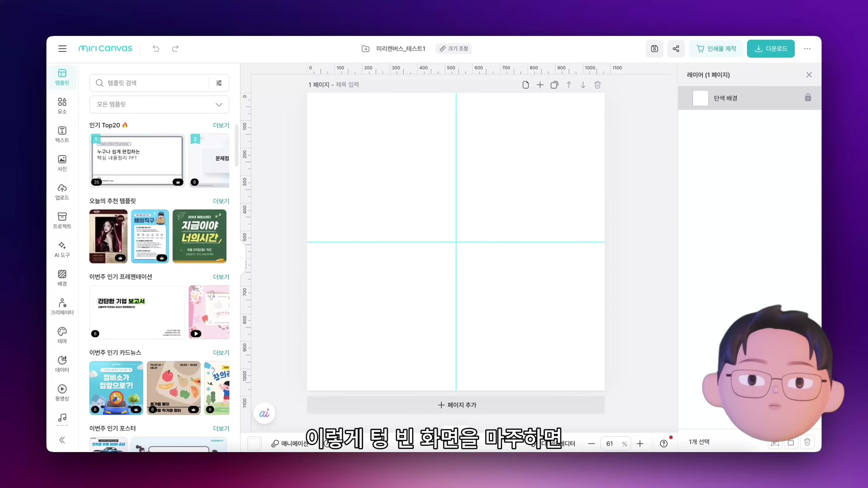Open the 크기 조정 size adjustment
Viewport: 868px width, 488px height.
click(454, 48)
